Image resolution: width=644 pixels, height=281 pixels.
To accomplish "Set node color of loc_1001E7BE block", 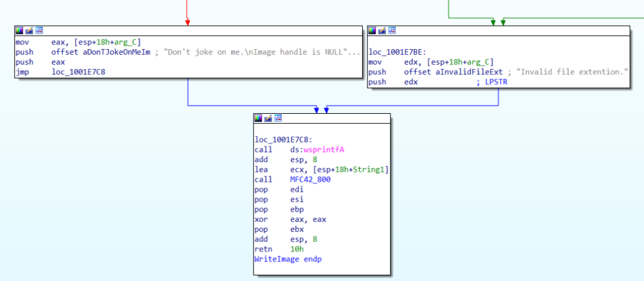I will pyautogui.click(x=372, y=30).
